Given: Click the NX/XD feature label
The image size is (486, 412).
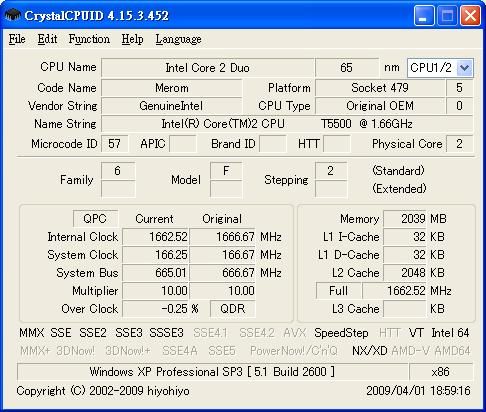Looking at the screenshot, I should pos(370,351).
